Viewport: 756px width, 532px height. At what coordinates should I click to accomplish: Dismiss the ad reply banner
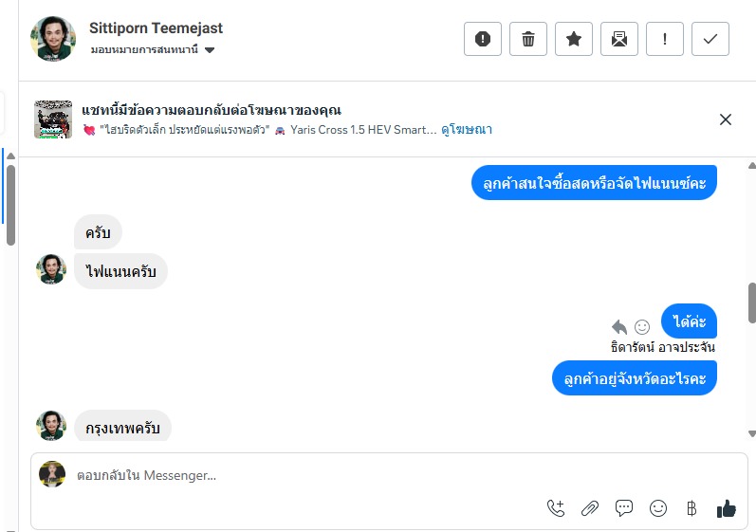tap(726, 119)
